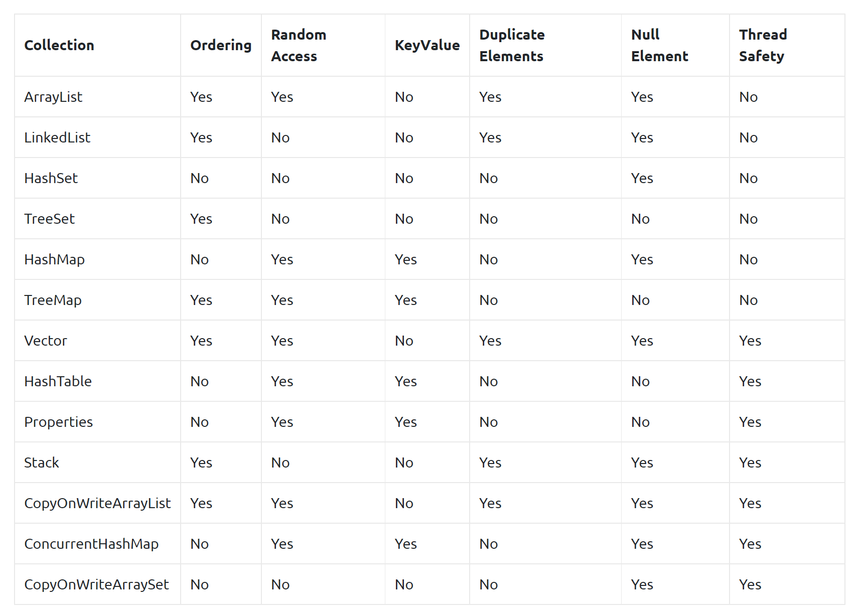This screenshot has height=616, width=858.
Task: Click the KeyValue column header
Action: [427, 45]
